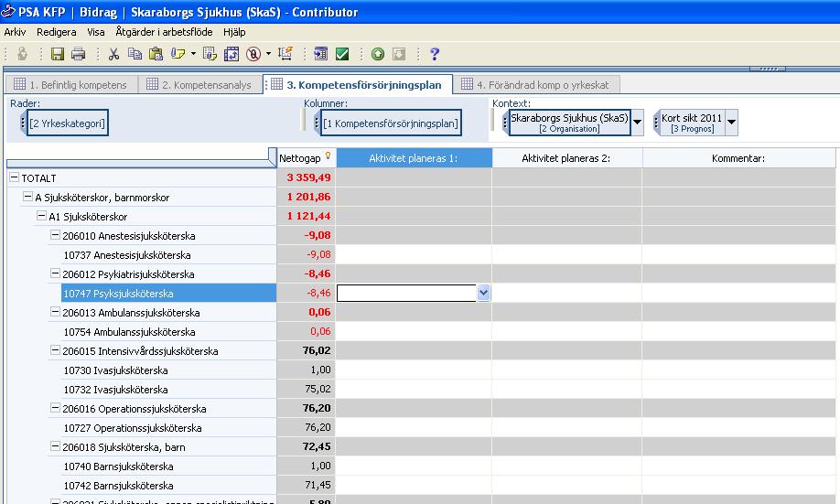Switch to tab 2. Kompetensanalys
Screen dimensions: 840x504
[199, 85]
